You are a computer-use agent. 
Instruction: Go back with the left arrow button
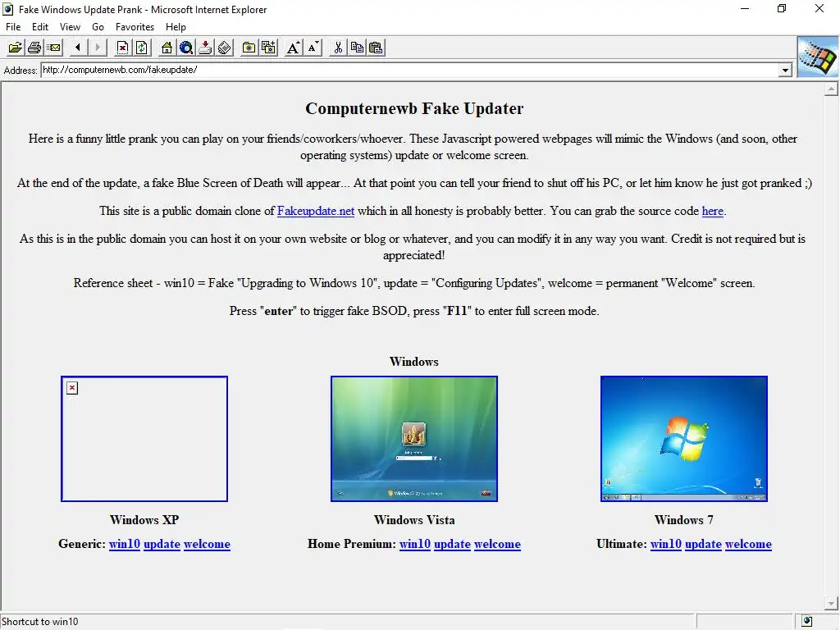click(78, 48)
